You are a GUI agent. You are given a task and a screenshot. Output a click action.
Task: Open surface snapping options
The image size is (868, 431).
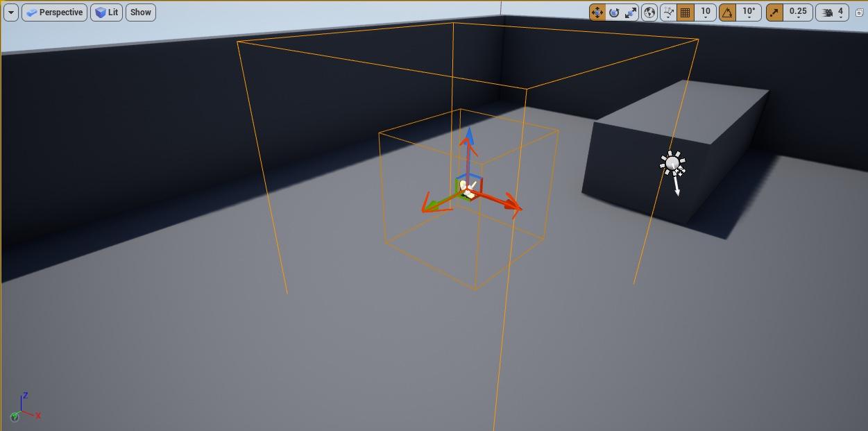pyautogui.click(x=668, y=12)
